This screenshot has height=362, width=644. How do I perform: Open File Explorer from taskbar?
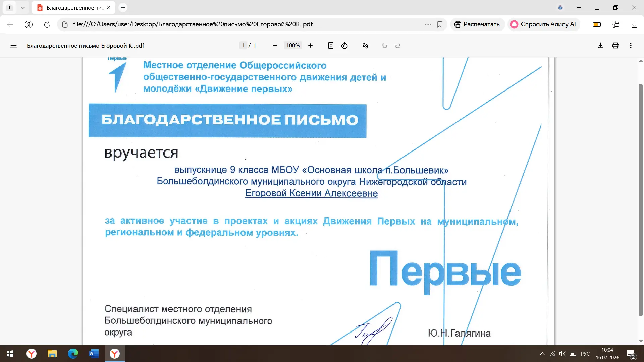click(52, 354)
